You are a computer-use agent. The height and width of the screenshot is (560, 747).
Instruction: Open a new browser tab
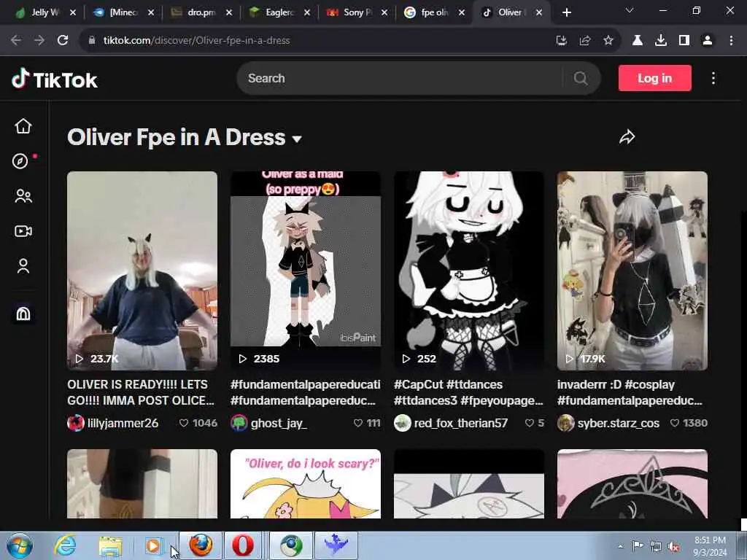tap(566, 12)
